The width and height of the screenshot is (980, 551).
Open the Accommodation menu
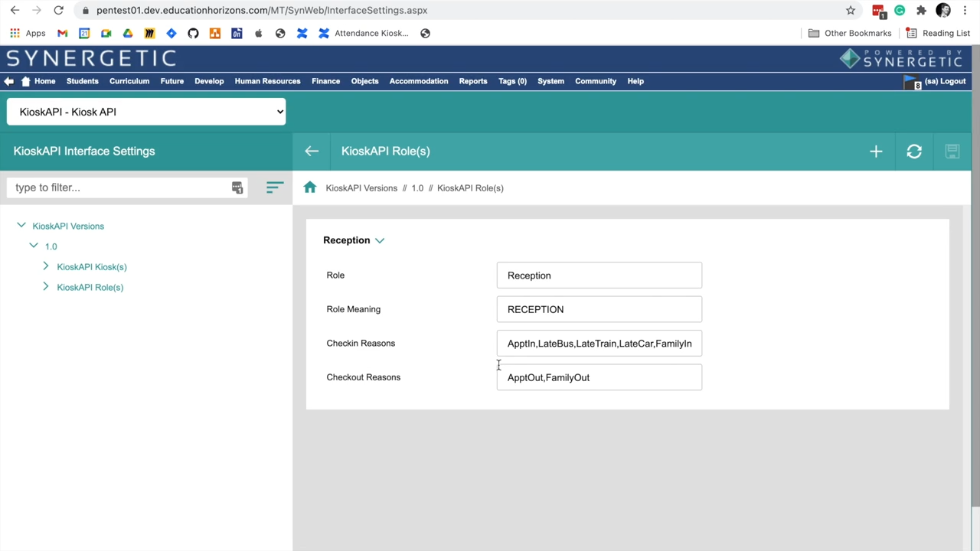pos(419,81)
